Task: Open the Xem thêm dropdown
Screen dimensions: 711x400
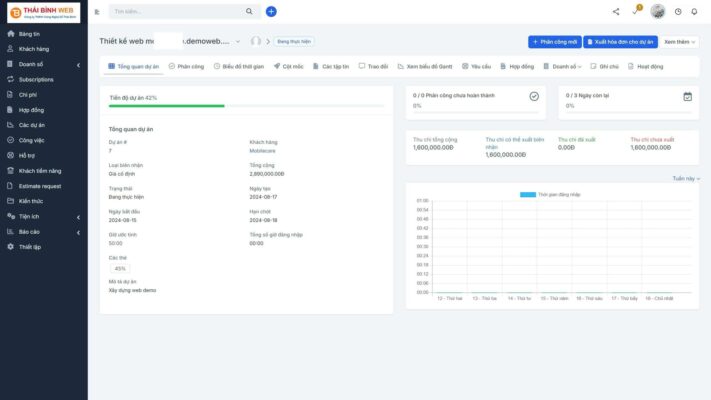Action: point(679,42)
